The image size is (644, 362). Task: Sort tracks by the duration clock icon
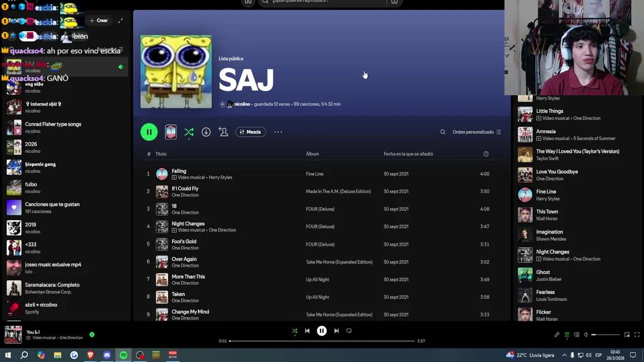[486, 154]
